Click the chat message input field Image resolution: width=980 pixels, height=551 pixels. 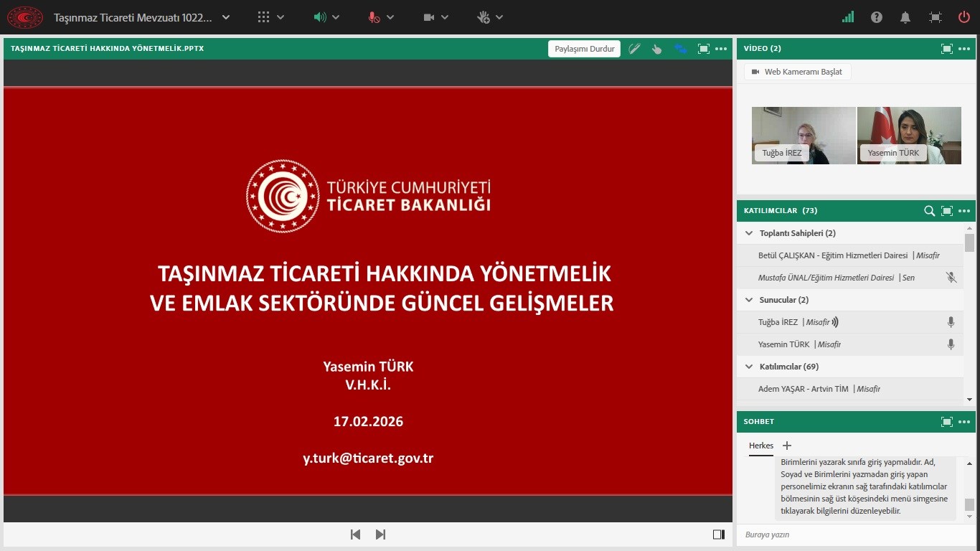[x=847, y=534]
